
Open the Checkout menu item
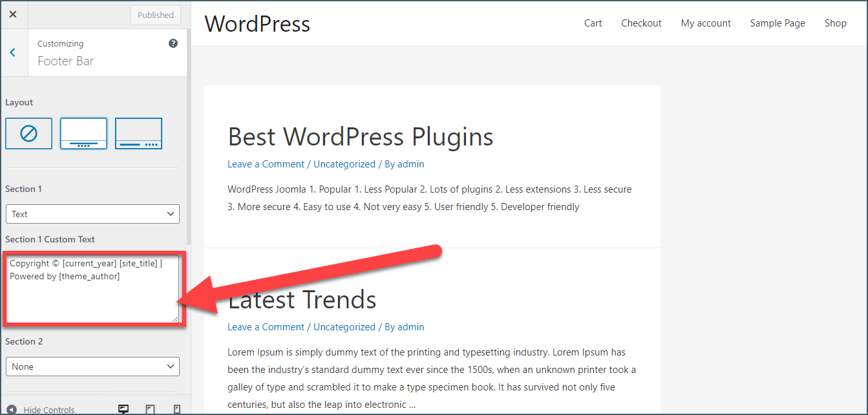point(641,23)
